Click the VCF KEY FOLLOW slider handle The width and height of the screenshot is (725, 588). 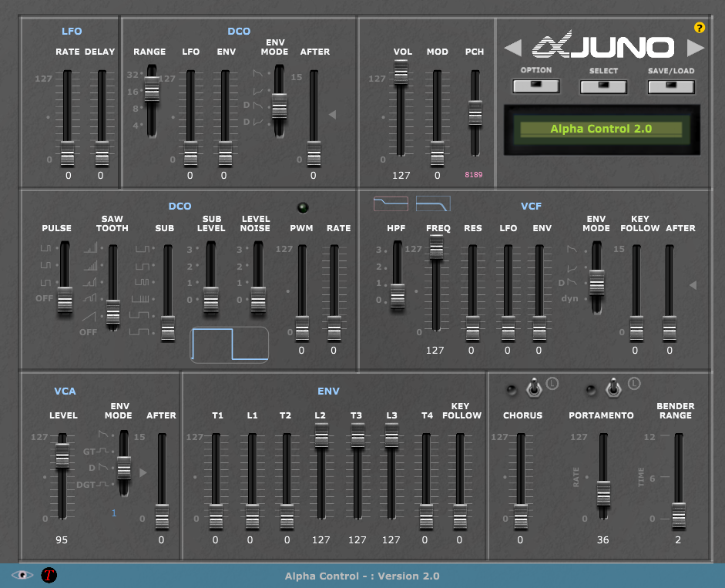click(636, 329)
